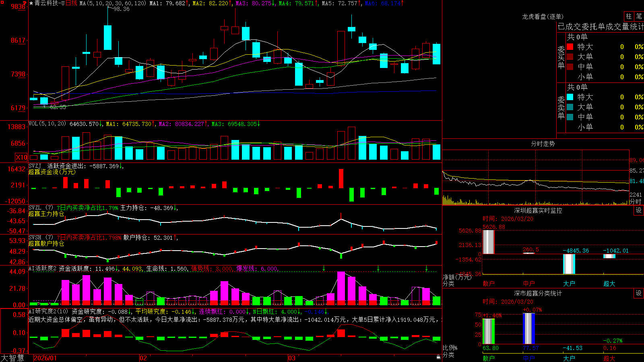Click the lock icon at the timeline end
The width and height of the screenshot is (644, 362).
coord(439,357)
